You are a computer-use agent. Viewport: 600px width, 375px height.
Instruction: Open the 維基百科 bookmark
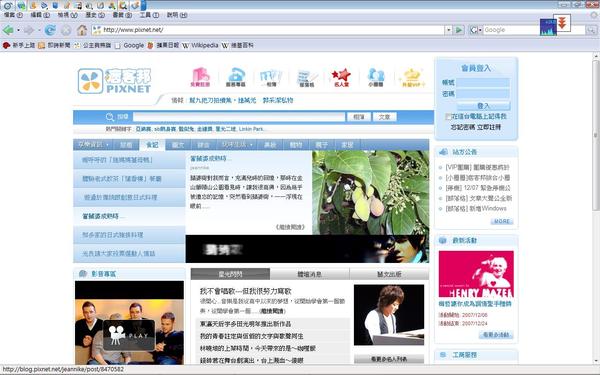(x=237, y=45)
